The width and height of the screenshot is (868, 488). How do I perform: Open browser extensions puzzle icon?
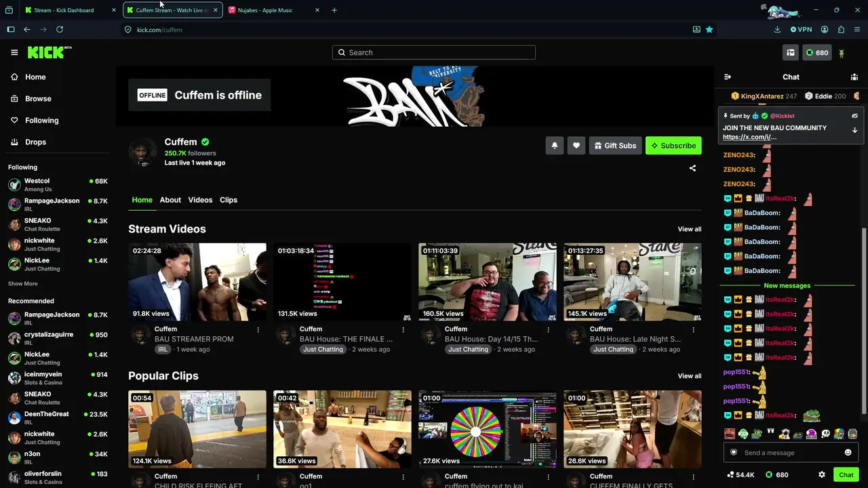click(x=841, y=29)
